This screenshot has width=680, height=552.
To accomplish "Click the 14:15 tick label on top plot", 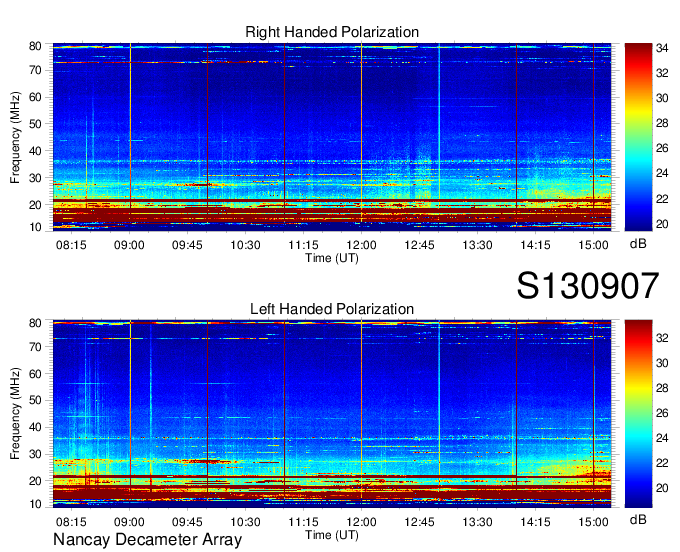I will 535,245.
